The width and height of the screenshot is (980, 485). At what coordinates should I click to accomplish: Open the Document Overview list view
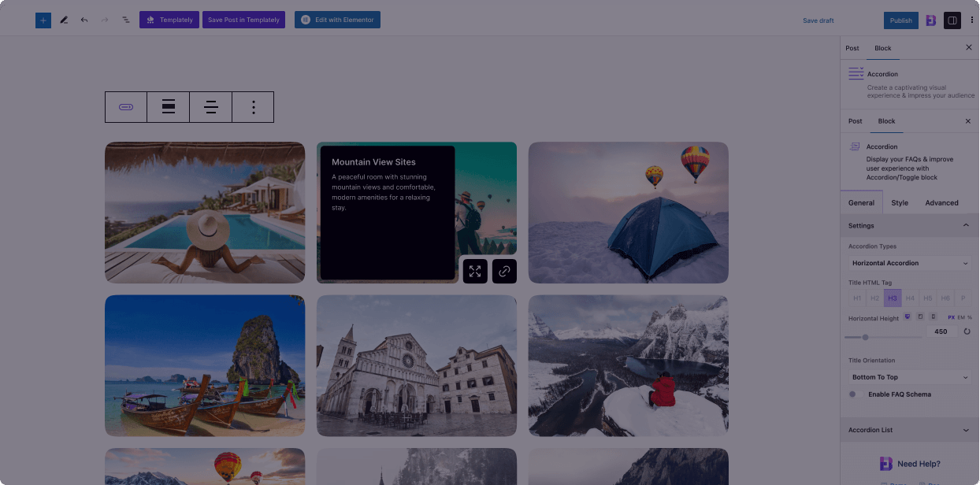click(x=126, y=20)
